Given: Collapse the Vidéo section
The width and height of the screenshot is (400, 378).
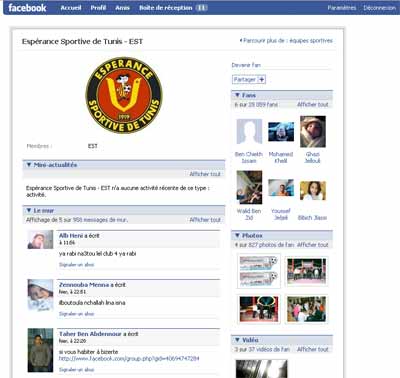Looking at the screenshot, I should click(x=237, y=340).
